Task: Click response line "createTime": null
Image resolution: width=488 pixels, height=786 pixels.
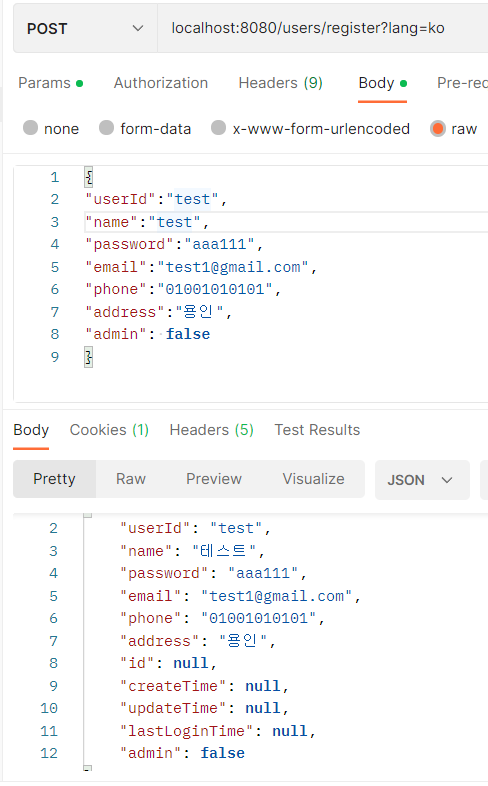Action: click(x=204, y=685)
